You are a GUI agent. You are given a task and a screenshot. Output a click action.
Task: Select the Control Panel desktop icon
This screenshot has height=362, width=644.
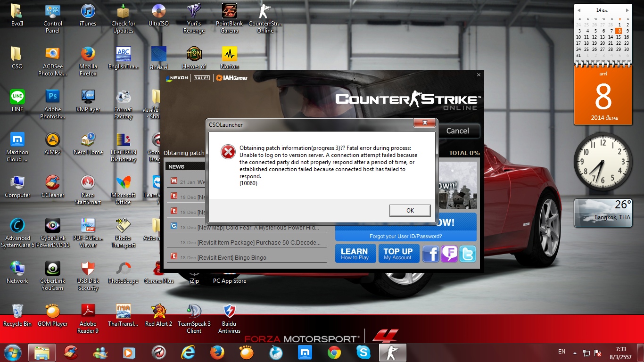click(x=53, y=19)
